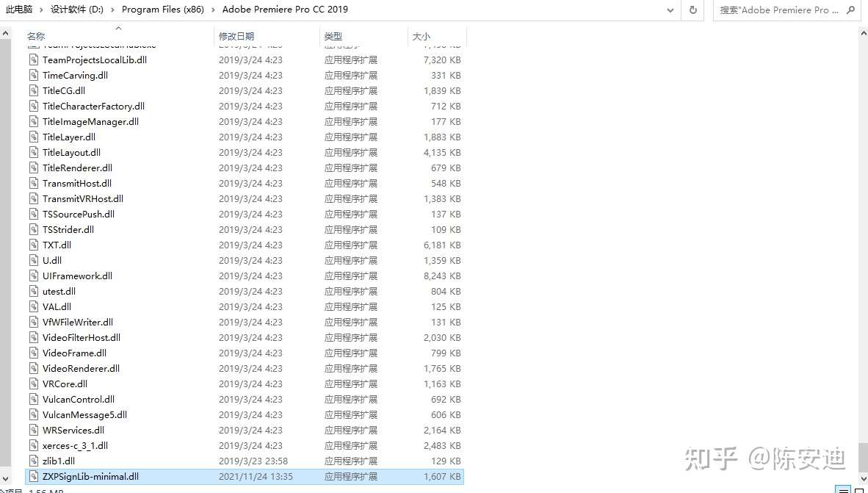Click the VRCore.dll file icon

[35, 384]
